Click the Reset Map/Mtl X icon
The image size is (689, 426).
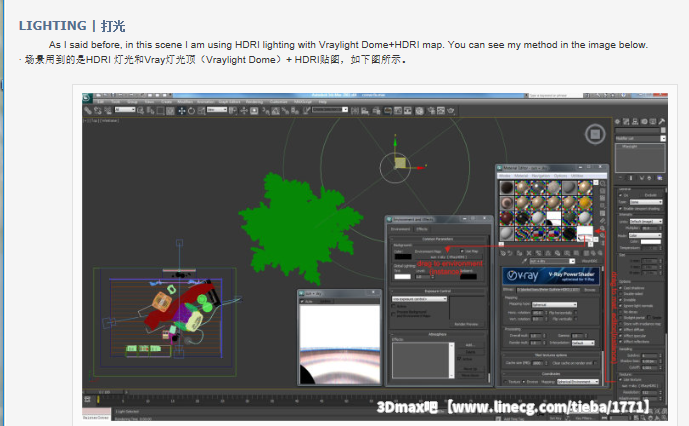coord(529,253)
